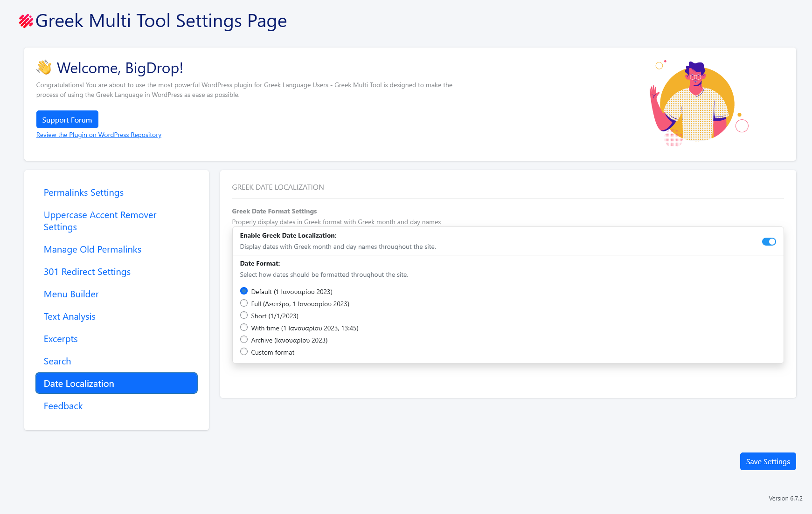Viewport: 812px width, 514px height.
Task: Click the waving hand emoji icon
Action: pyautogui.click(x=44, y=68)
